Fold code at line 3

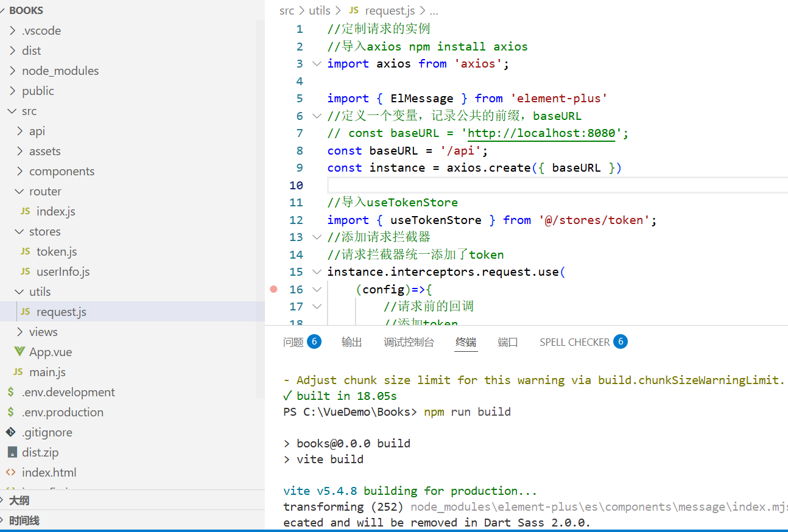point(317,63)
